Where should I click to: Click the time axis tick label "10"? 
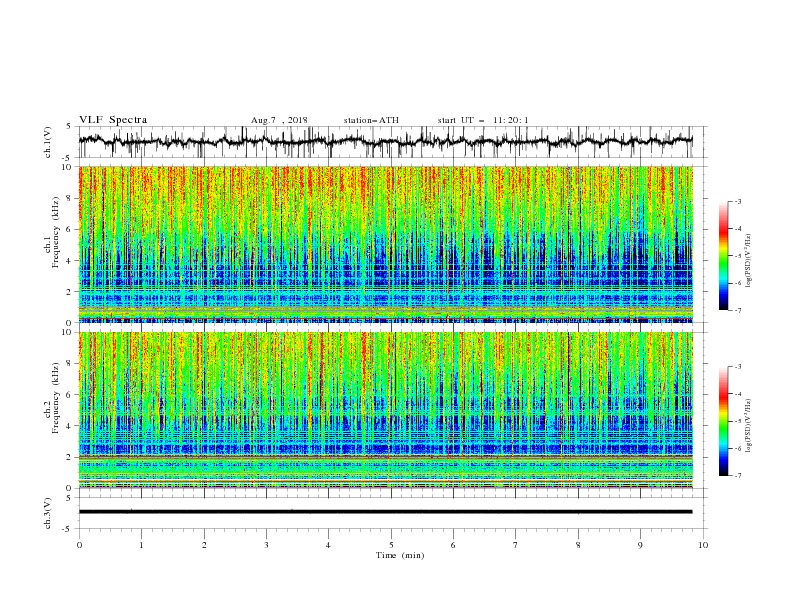click(x=703, y=545)
